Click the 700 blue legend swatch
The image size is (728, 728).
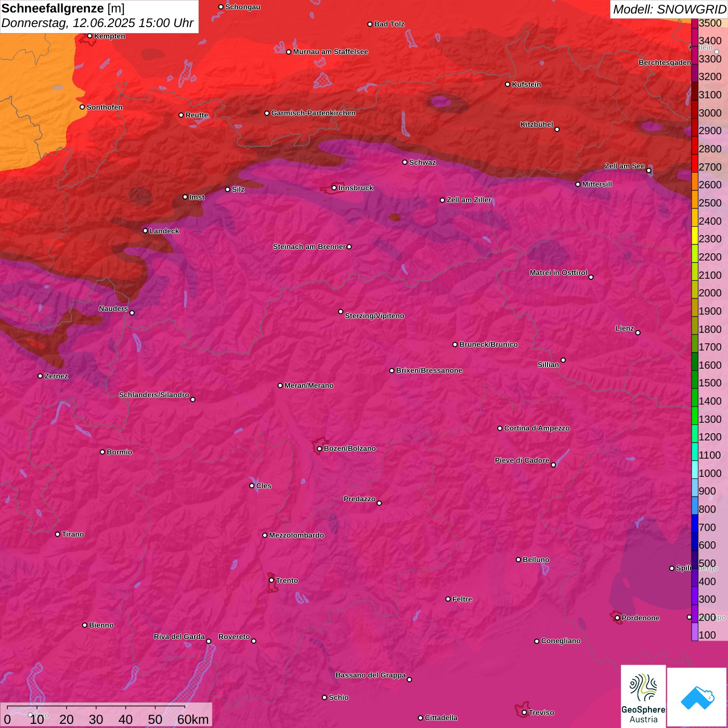pos(694,524)
